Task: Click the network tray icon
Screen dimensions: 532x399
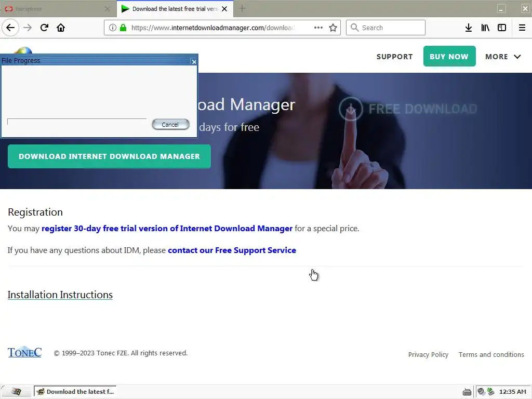Action: coord(490,392)
